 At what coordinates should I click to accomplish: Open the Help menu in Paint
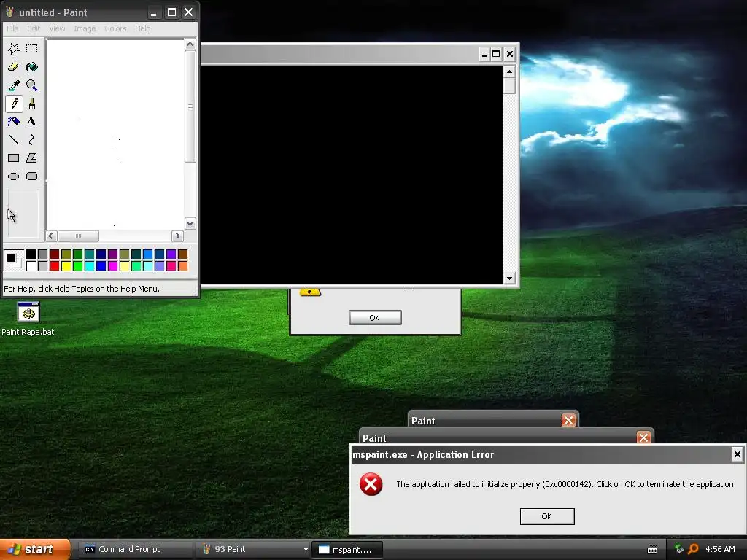pos(142,28)
